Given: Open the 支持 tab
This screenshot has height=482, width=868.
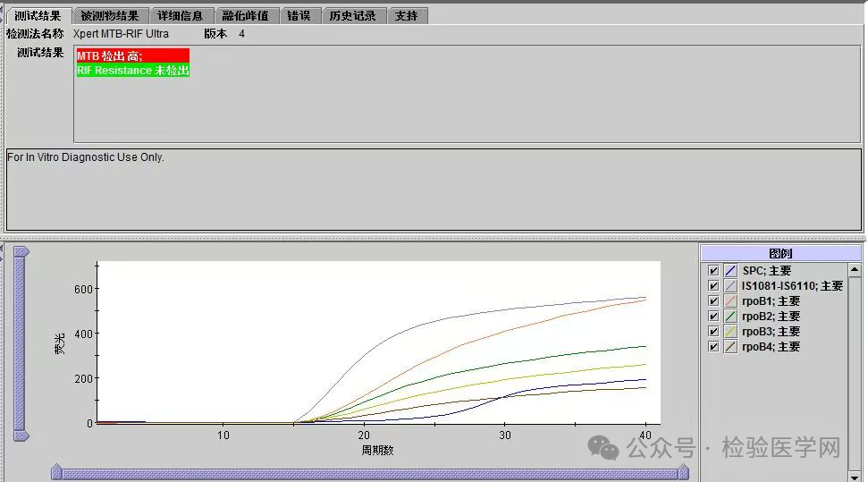Looking at the screenshot, I should [407, 16].
